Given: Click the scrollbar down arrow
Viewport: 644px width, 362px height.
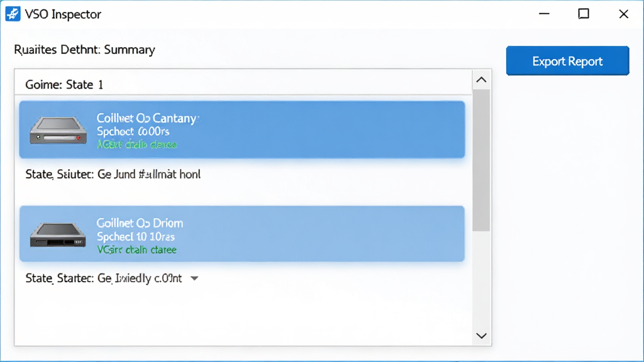Looking at the screenshot, I should pos(481,336).
